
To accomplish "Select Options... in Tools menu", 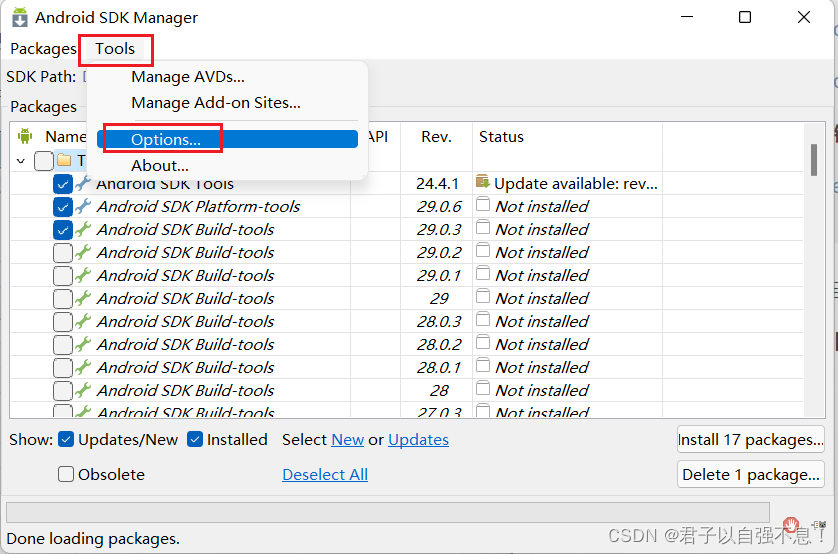I will tap(227, 139).
